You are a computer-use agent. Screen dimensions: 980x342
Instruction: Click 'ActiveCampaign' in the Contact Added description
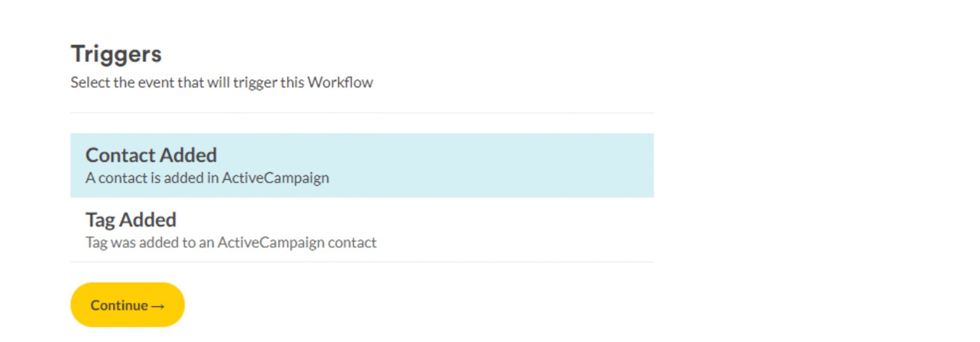(x=276, y=178)
